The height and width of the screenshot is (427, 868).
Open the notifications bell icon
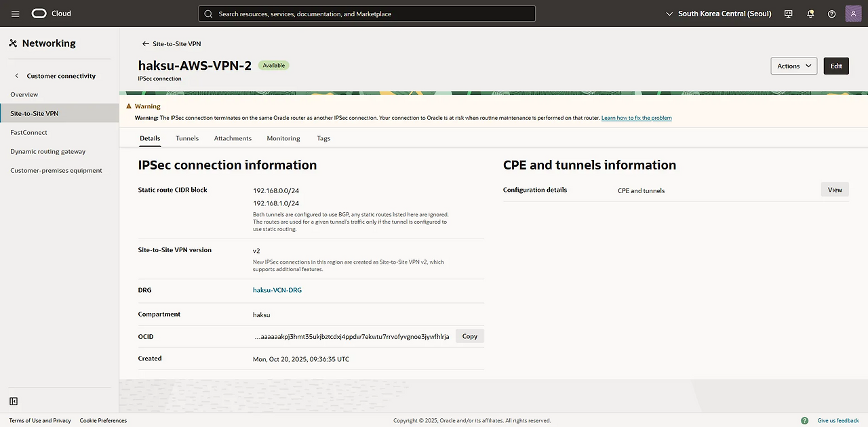[810, 14]
